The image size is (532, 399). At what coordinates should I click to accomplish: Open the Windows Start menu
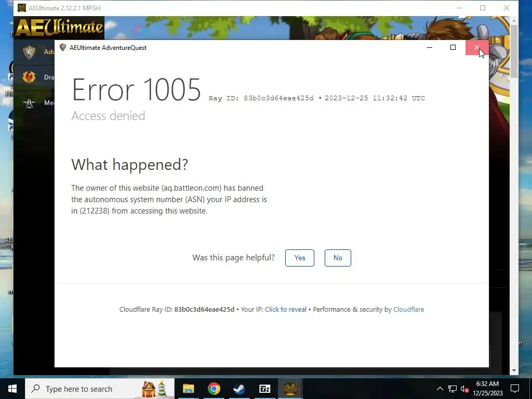(x=12, y=389)
